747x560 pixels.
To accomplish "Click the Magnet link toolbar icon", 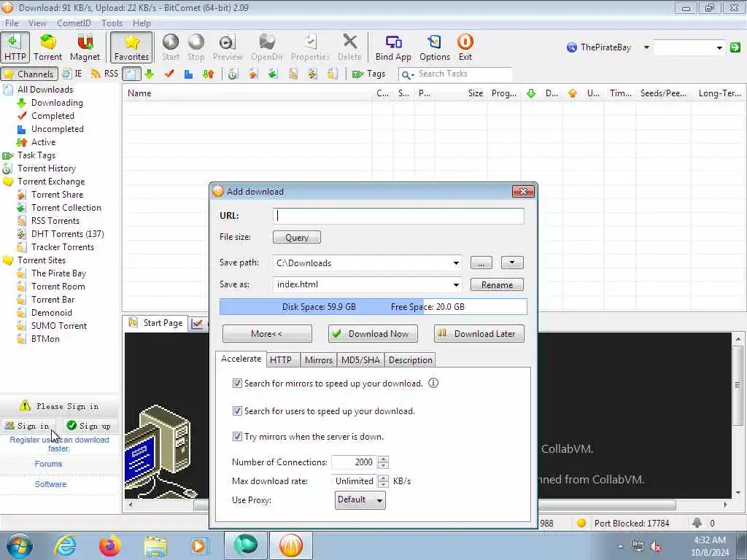I will click(85, 47).
